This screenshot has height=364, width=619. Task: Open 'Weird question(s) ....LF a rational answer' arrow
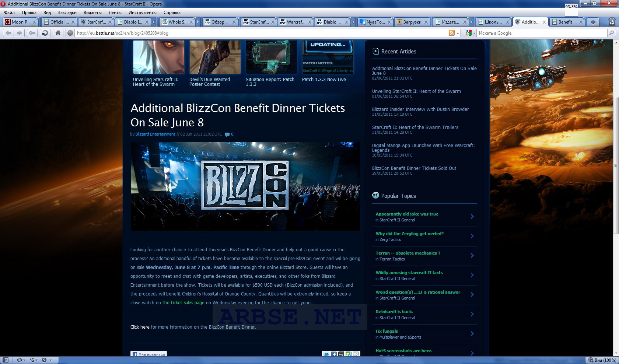click(x=472, y=295)
